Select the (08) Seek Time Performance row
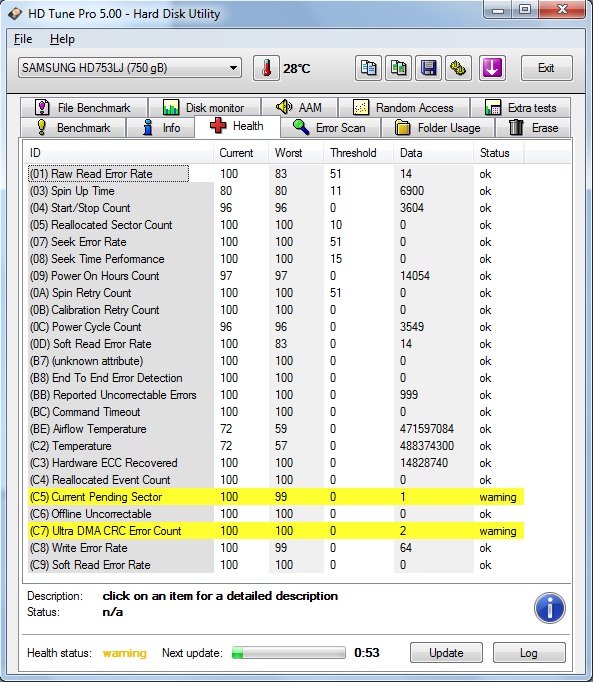 point(276,258)
